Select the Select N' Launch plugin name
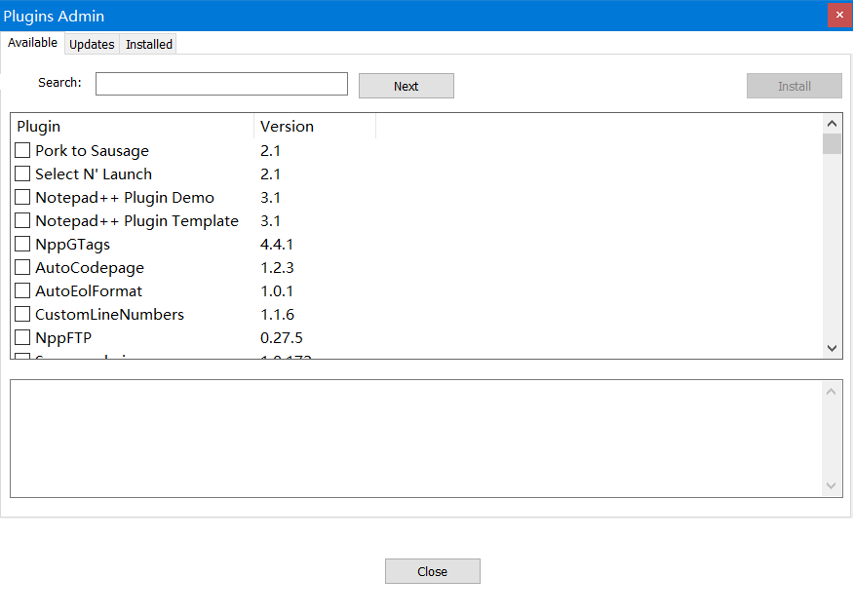The image size is (853, 616). (x=94, y=173)
